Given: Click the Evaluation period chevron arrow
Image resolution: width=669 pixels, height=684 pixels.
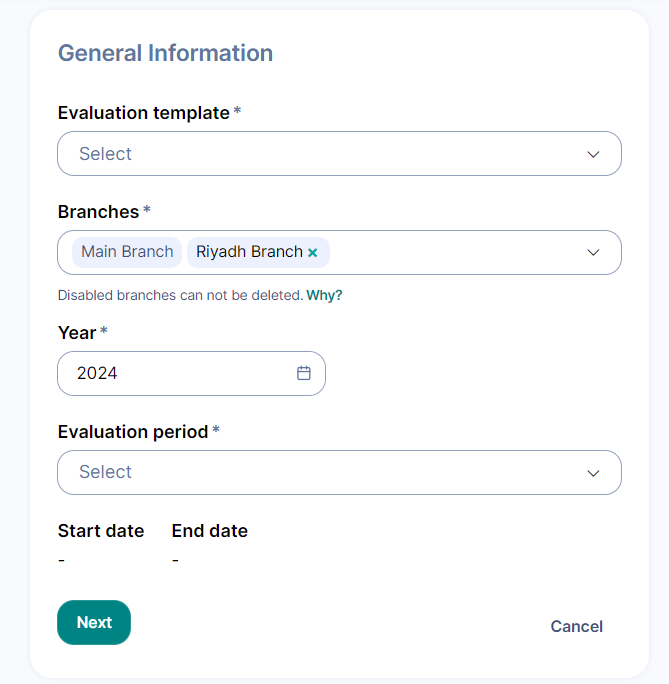Looking at the screenshot, I should [593, 473].
